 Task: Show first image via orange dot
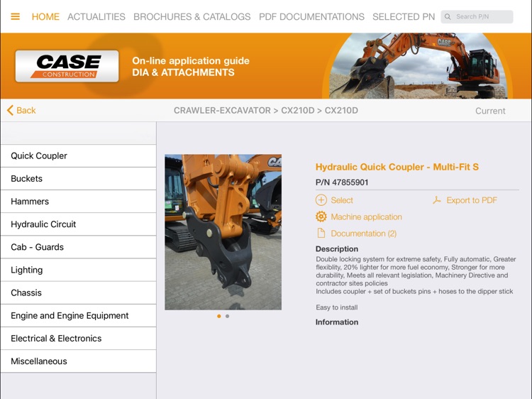coord(219,316)
